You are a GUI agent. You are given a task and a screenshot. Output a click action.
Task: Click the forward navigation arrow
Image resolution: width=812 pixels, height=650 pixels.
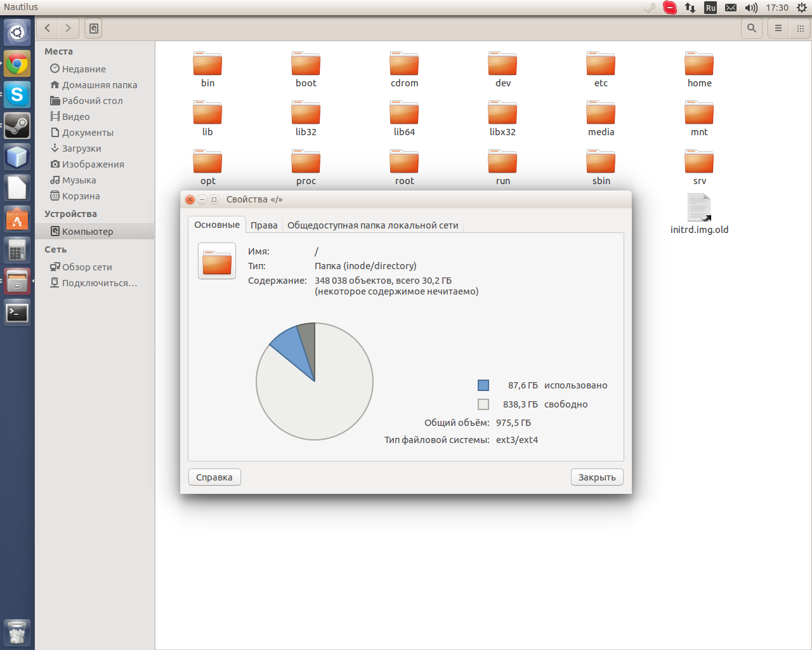point(69,28)
